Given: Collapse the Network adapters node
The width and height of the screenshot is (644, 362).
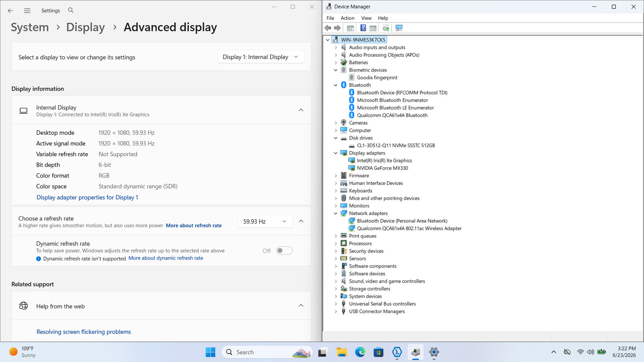Looking at the screenshot, I should click(336, 214).
